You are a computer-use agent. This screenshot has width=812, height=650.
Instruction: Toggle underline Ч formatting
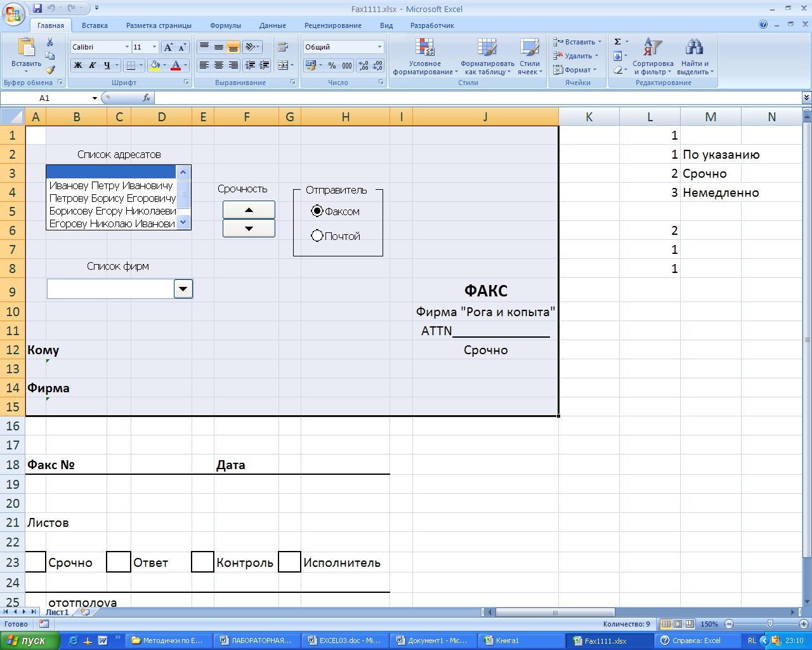(107, 65)
